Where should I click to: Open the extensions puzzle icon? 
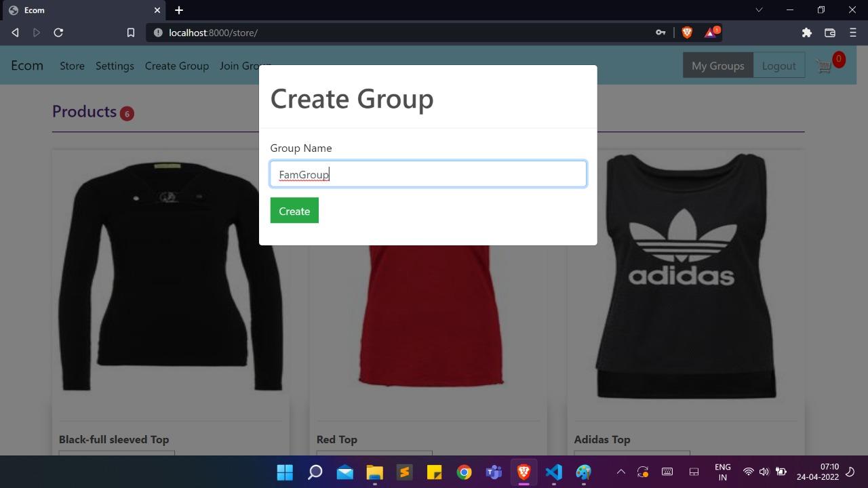806,33
